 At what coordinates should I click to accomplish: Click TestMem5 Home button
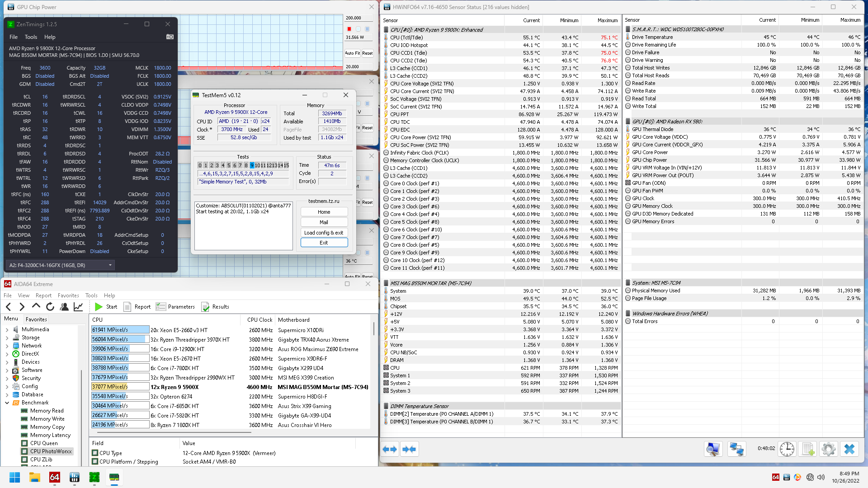click(x=324, y=212)
